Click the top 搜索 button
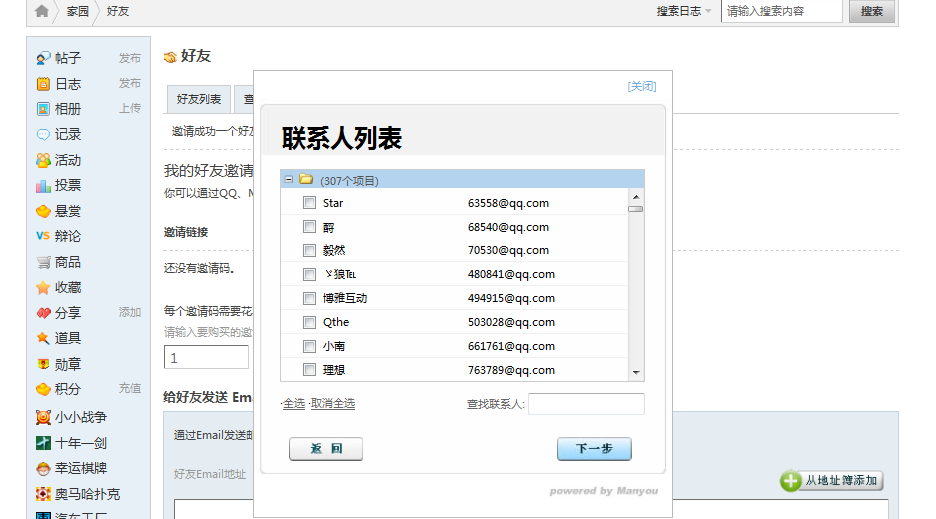Image resolution: width=936 pixels, height=519 pixels. point(872,11)
